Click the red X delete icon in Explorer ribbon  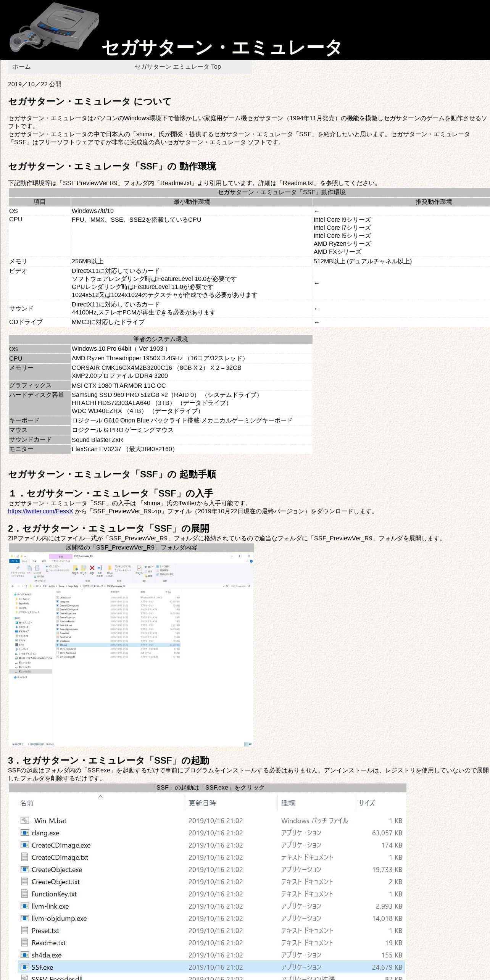pos(92,568)
